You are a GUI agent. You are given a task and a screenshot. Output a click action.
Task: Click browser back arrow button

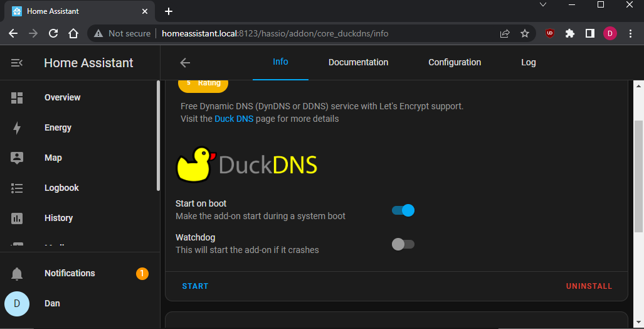[x=13, y=33]
